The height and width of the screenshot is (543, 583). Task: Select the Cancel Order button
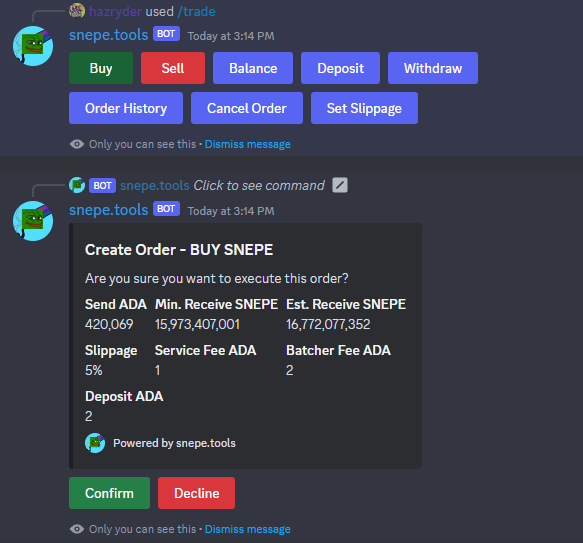coord(247,108)
